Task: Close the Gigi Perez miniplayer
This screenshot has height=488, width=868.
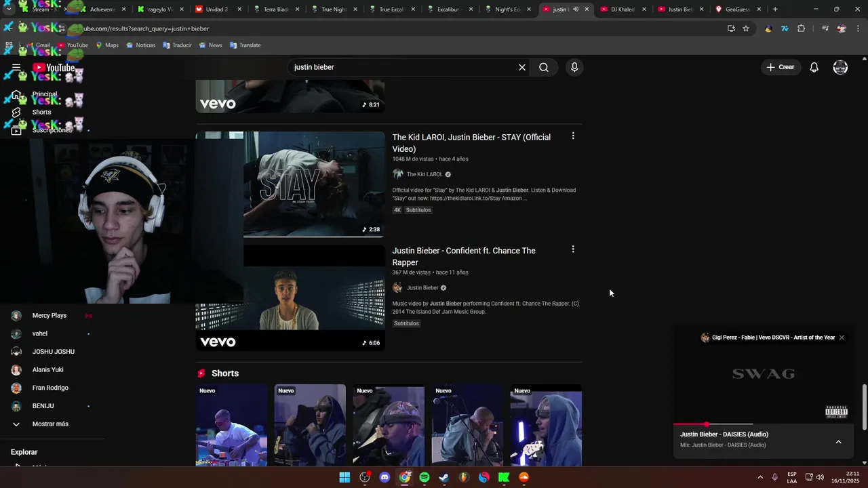Action: (842, 338)
